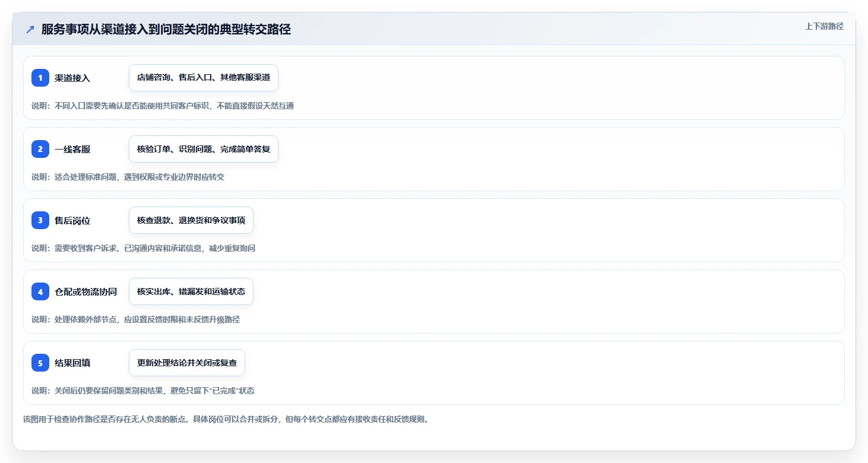Image resolution: width=868 pixels, height=463 pixels.
Task: Click the 一线客服 step title
Action: [72, 149]
